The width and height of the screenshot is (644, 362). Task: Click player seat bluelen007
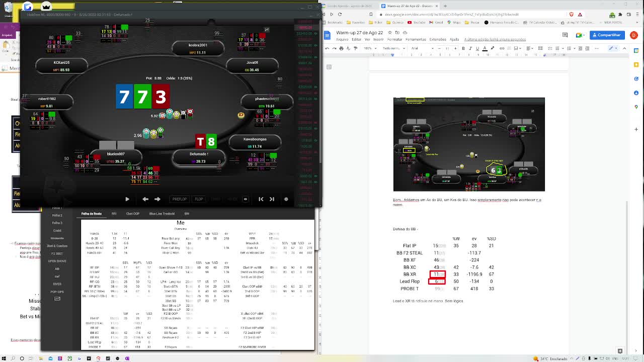(115, 157)
